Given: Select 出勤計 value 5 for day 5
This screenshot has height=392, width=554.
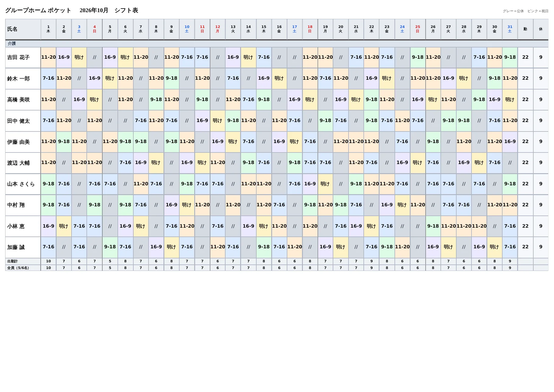Looking at the screenshot, I should [x=110, y=261].
